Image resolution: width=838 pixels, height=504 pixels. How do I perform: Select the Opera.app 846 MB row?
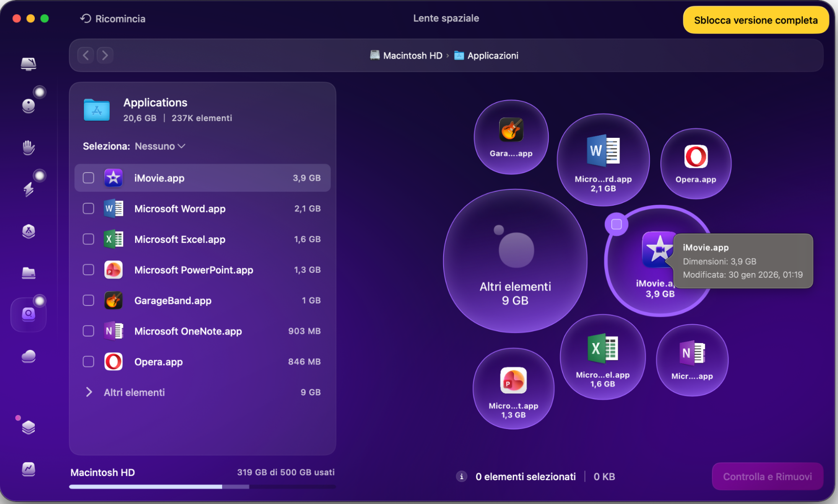point(202,362)
